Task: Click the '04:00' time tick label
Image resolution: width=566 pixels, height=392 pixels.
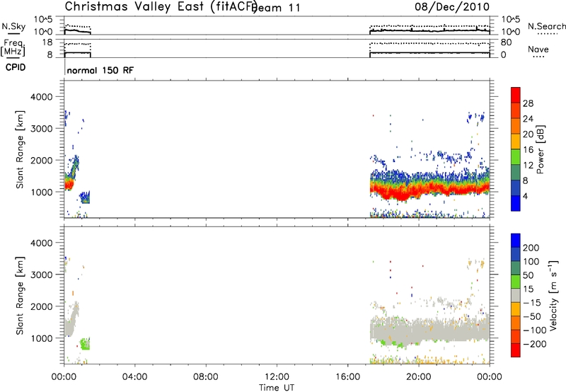Action: coord(134,377)
